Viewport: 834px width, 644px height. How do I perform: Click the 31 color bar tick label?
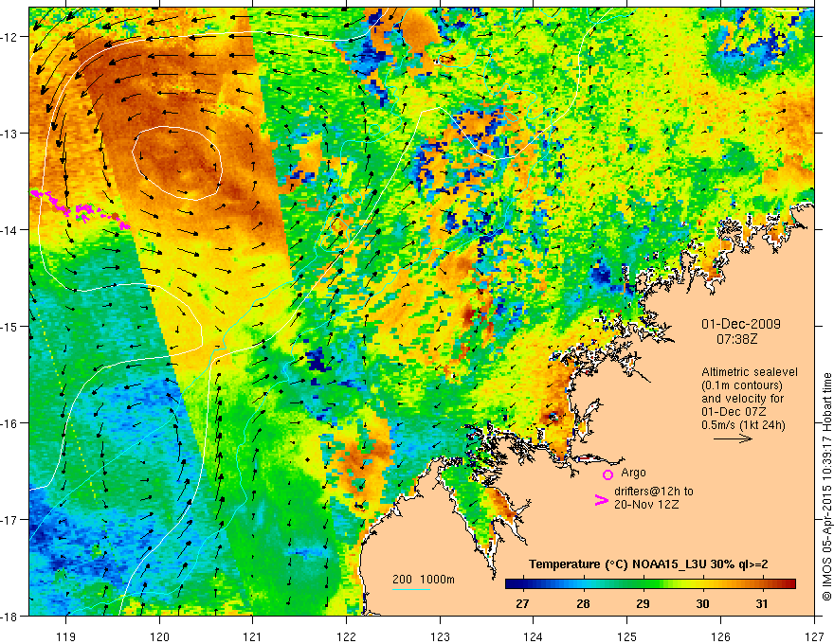pyautogui.click(x=762, y=603)
